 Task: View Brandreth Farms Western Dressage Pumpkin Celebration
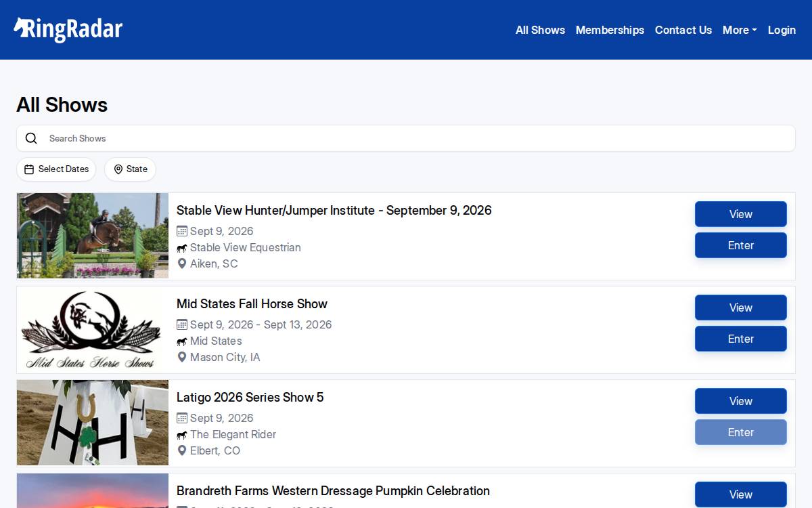[x=741, y=494]
